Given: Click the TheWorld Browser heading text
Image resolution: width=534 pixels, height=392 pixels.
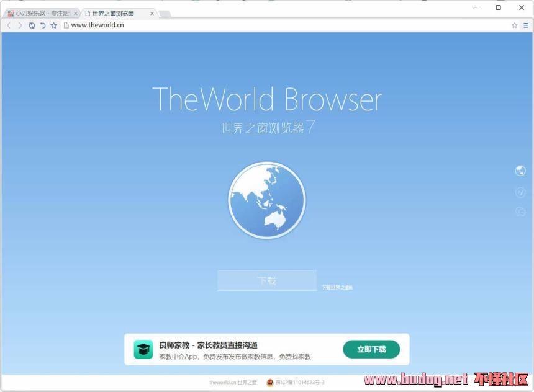Looking at the screenshot, I should [x=268, y=99].
